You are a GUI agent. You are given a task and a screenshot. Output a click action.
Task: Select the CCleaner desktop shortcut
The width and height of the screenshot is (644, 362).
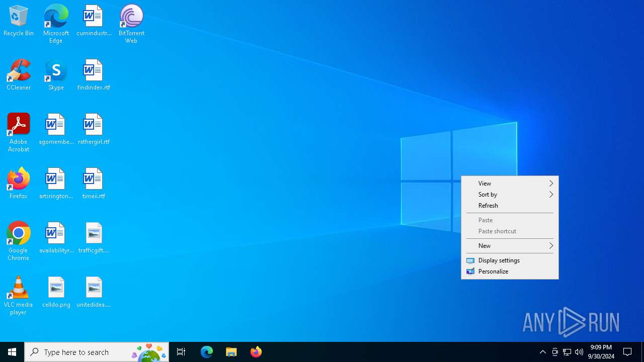(x=19, y=75)
